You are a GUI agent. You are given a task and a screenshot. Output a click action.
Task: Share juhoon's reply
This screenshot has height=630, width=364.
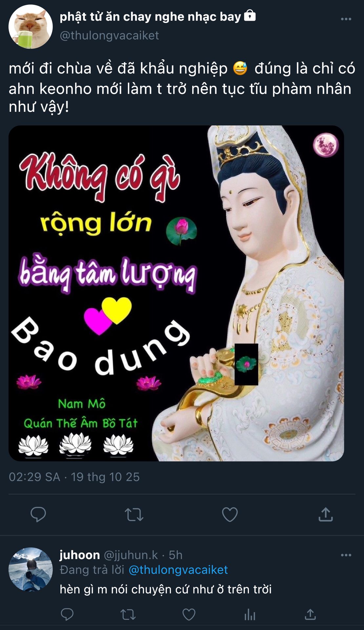310,614
